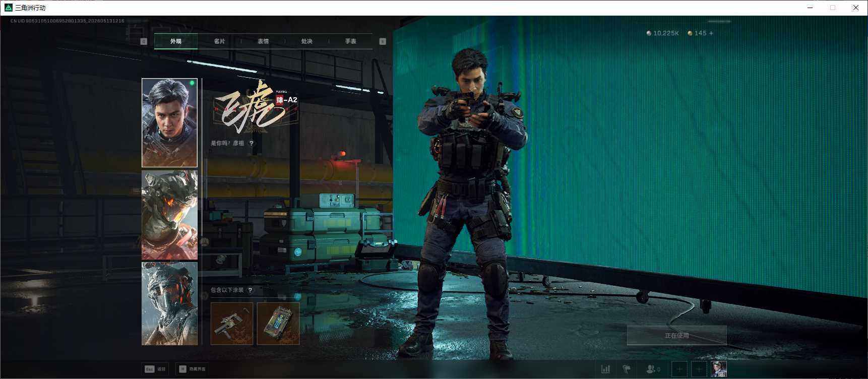868x379 pixels.
Task: Open the statistics bar chart icon
Action: [606, 369]
